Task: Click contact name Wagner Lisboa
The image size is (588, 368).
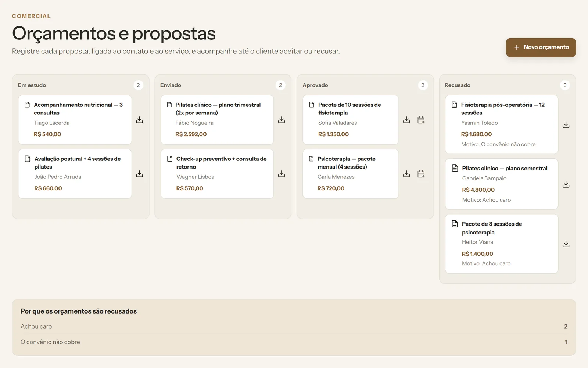Action: tap(195, 177)
